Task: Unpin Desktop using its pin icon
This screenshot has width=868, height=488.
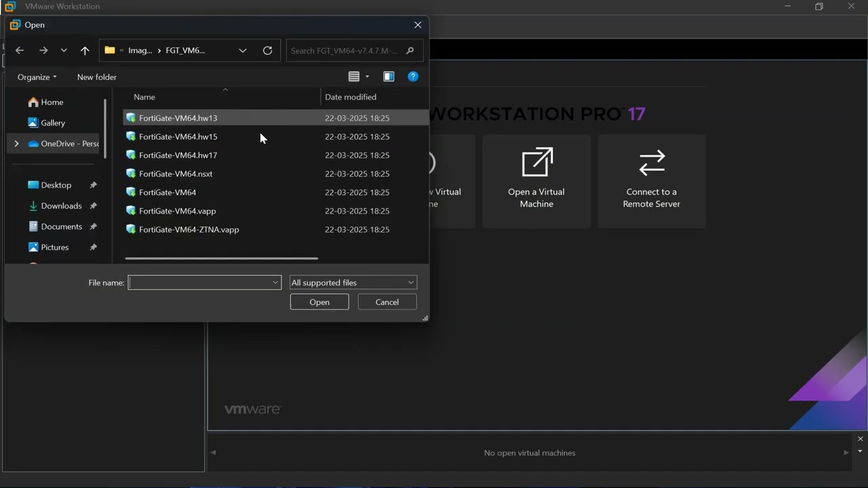Action: click(94, 185)
